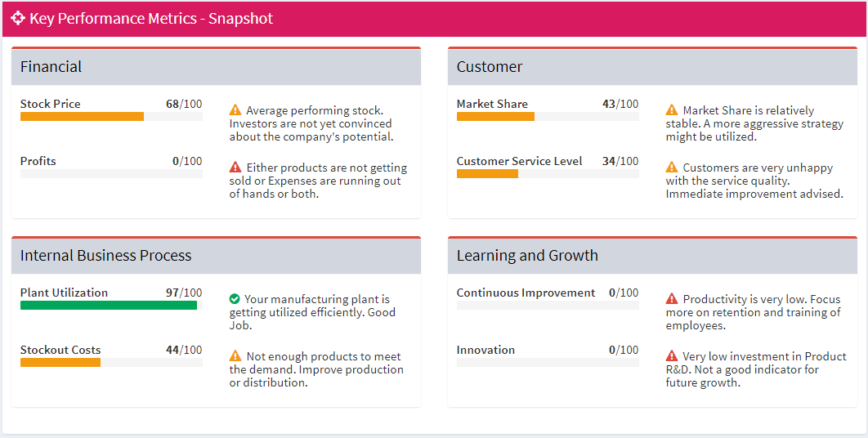Click the crosshair icon beside Key Performance Metrics
Screen dimensions: 868x438
tap(18, 18)
